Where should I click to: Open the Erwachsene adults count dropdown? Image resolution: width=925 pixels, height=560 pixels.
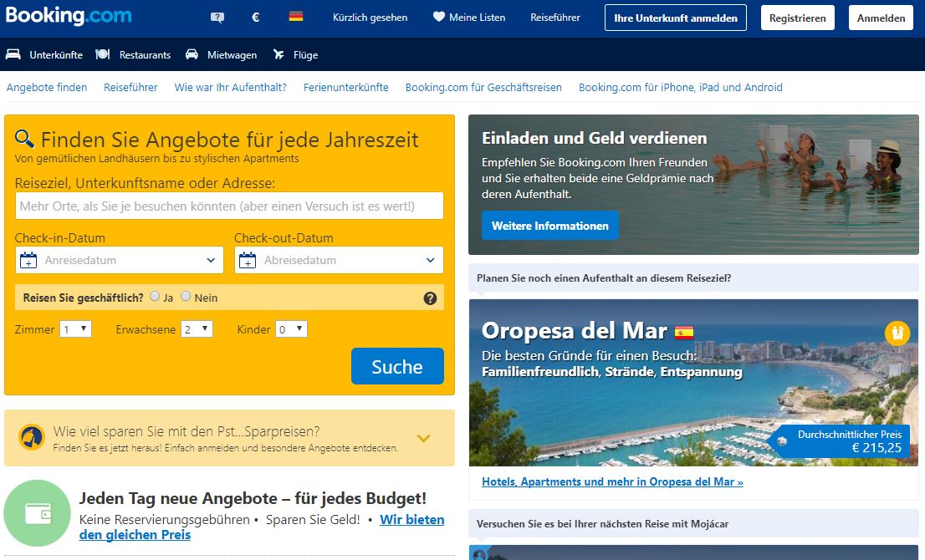pyautogui.click(x=197, y=329)
